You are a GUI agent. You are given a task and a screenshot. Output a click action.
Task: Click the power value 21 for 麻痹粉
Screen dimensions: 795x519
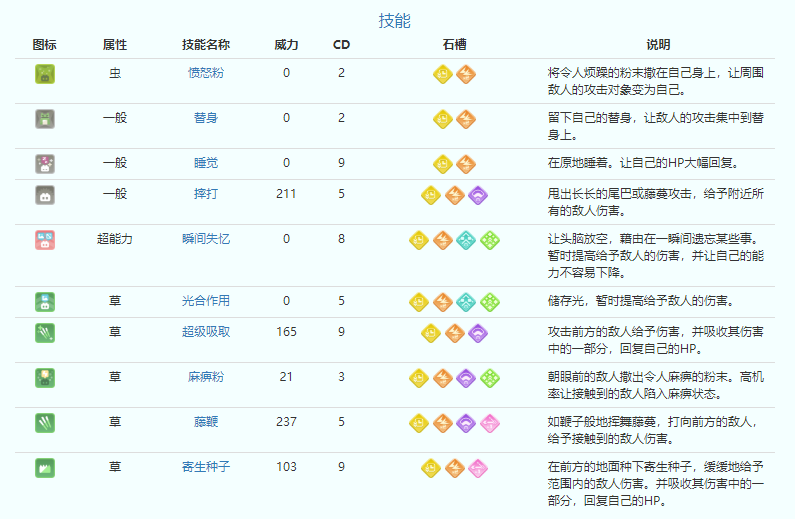(x=286, y=377)
